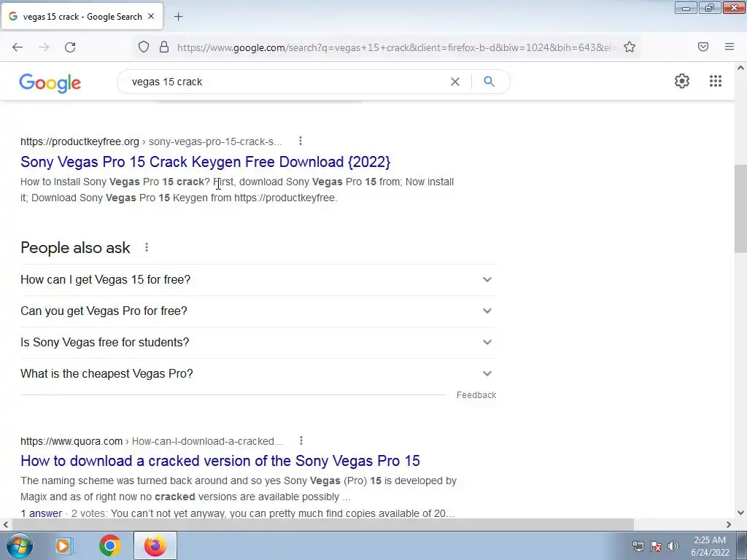The image size is (747, 560).
Task: Click the Windows Start orb
Action: (20, 545)
